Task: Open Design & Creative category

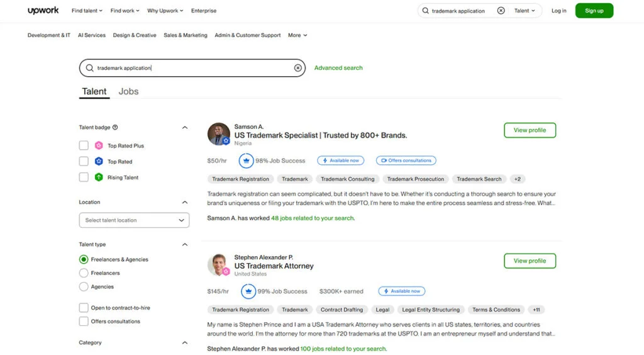Action: click(x=135, y=35)
